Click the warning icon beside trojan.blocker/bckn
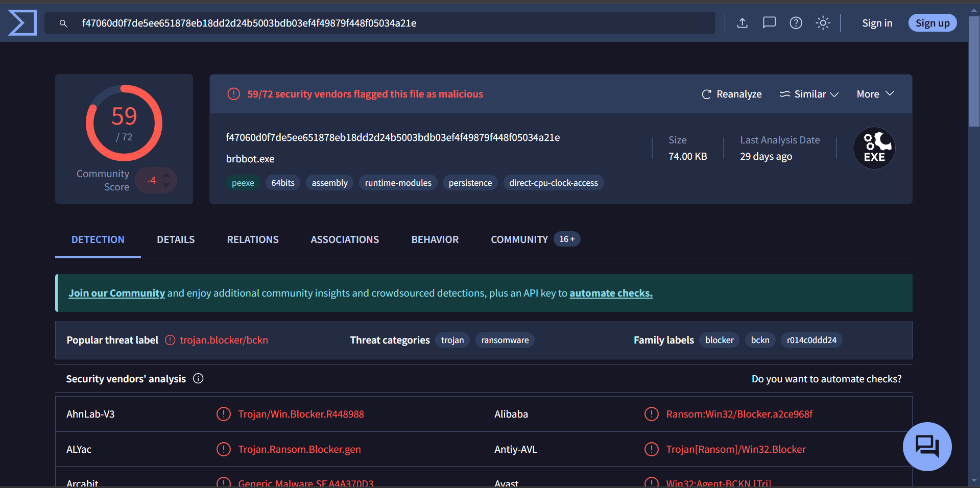980x488 pixels. [x=169, y=340]
